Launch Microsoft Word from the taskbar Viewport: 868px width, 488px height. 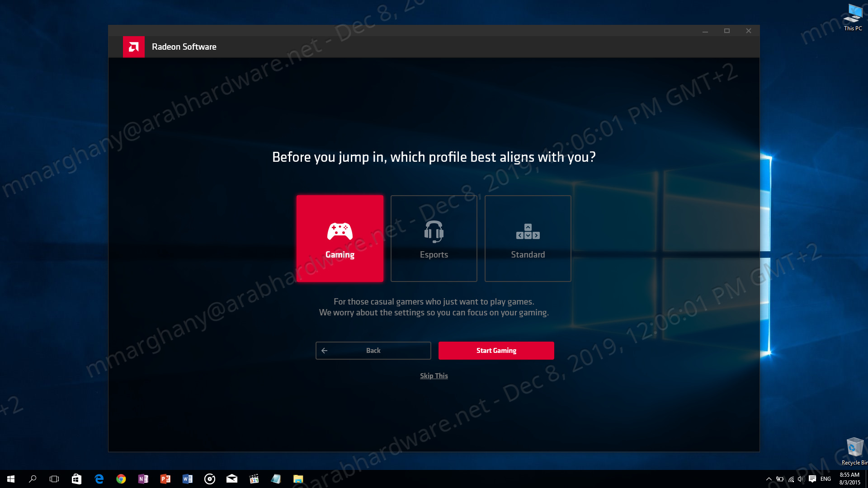pyautogui.click(x=187, y=479)
